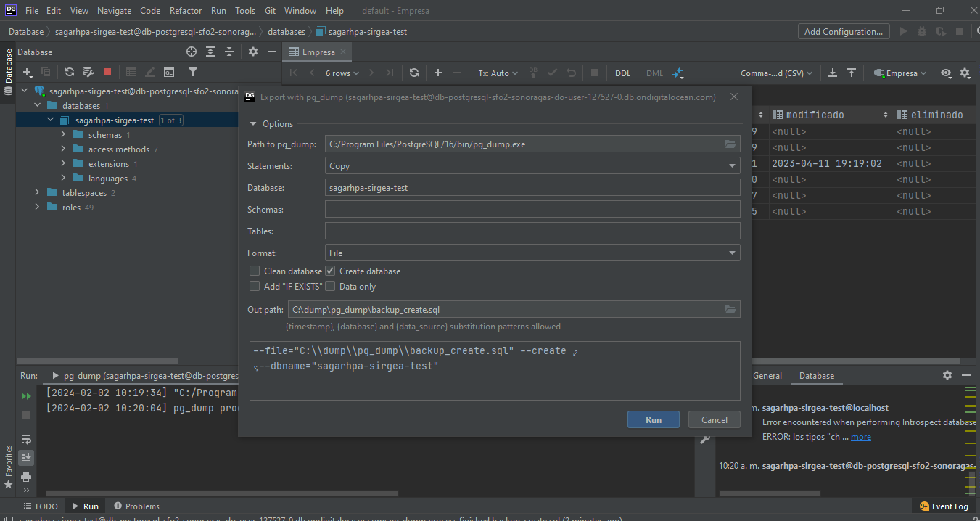Click the Tables input field
Image resolution: width=980 pixels, height=521 pixels.
[x=532, y=231]
